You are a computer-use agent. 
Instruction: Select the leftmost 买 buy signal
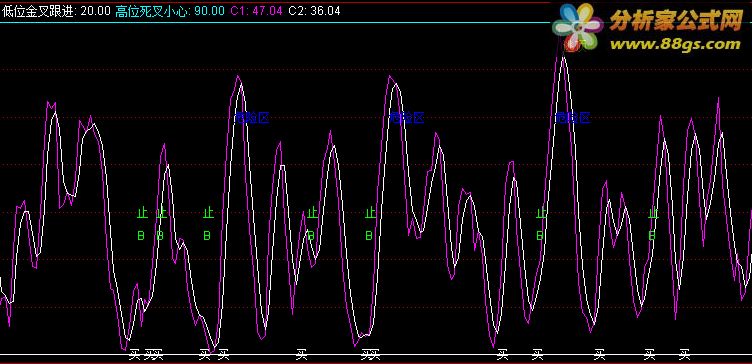(x=135, y=355)
